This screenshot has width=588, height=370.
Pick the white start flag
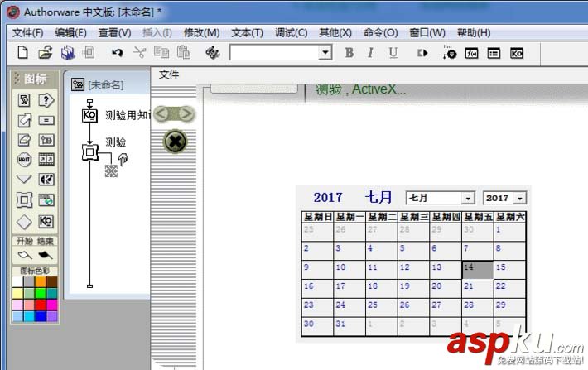pyautogui.click(x=25, y=255)
